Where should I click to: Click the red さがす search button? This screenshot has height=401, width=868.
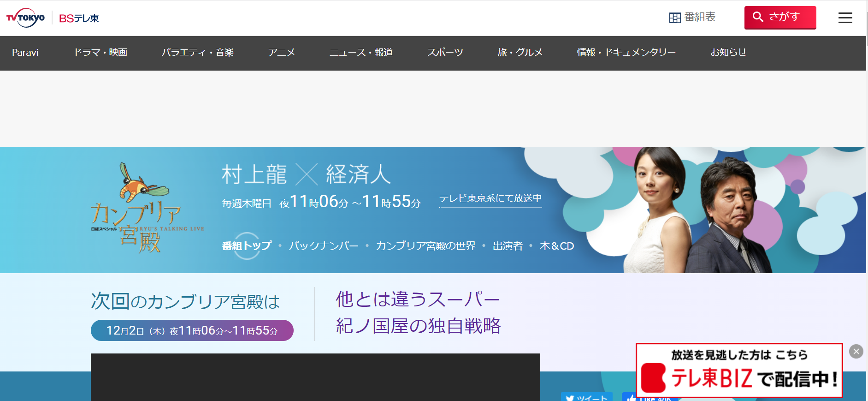[780, 18]
